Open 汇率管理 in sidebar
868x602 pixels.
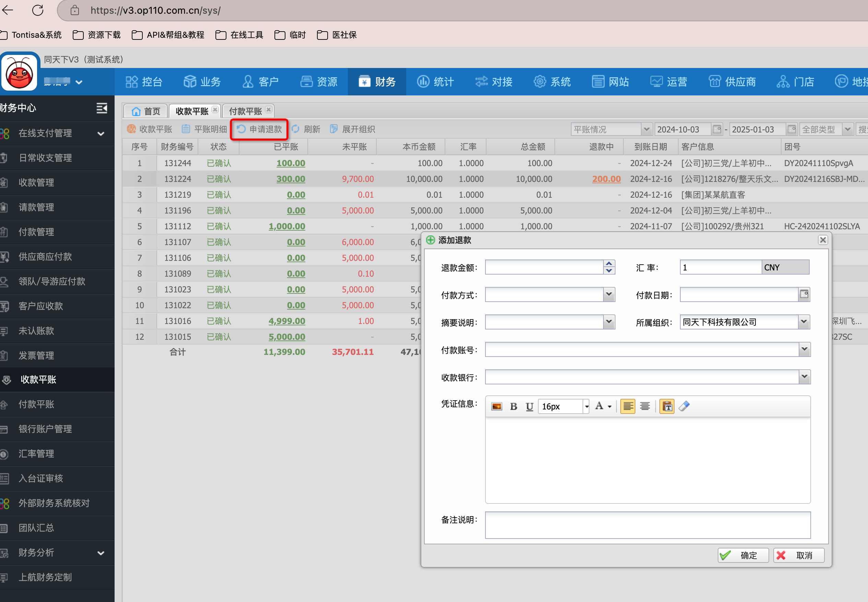[x=57, y=454]
